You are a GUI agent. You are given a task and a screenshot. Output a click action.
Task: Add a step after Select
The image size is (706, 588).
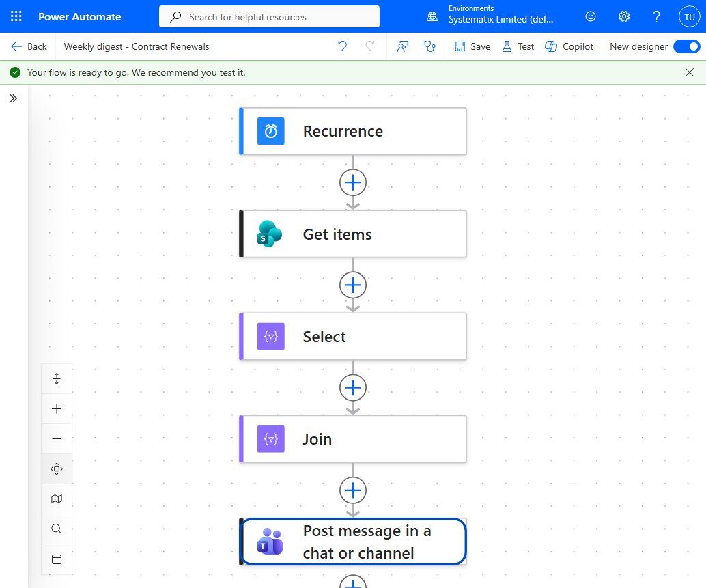(x=352, y=388)
